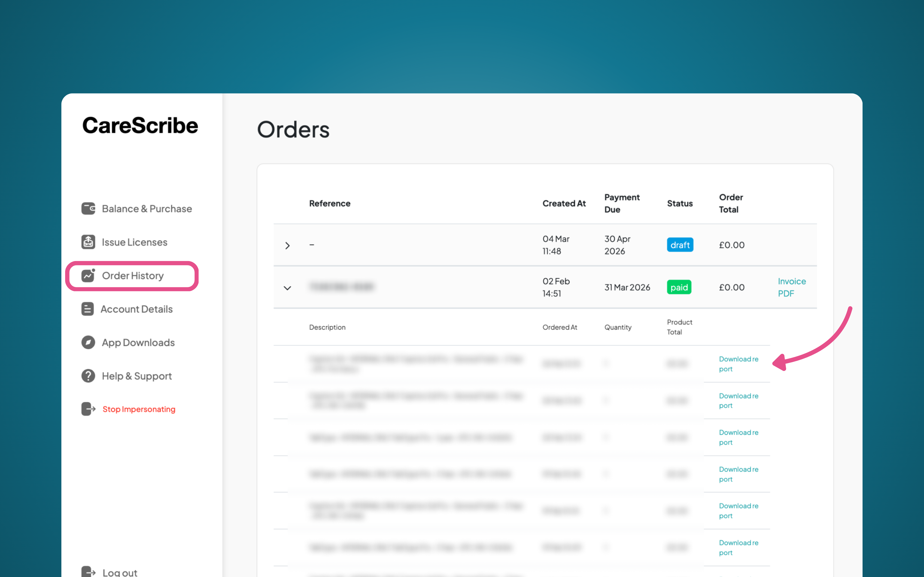Click the green paid status badge

(x=679, y=287)
